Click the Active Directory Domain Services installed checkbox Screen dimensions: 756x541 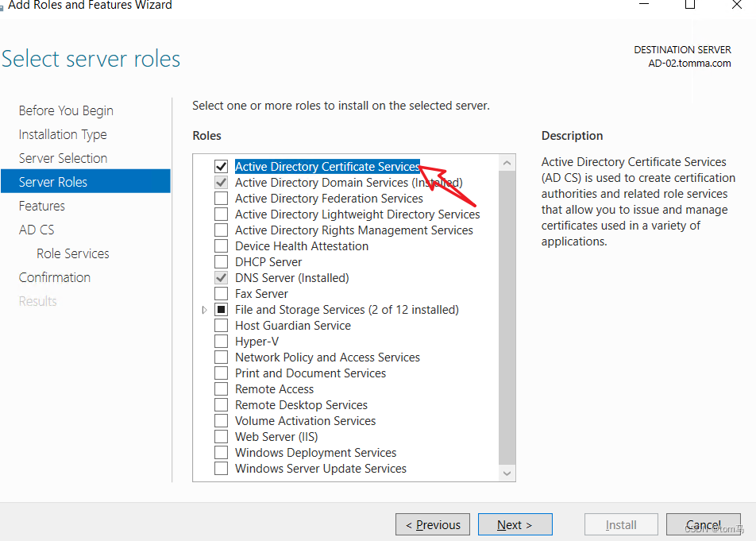point(222,182)
